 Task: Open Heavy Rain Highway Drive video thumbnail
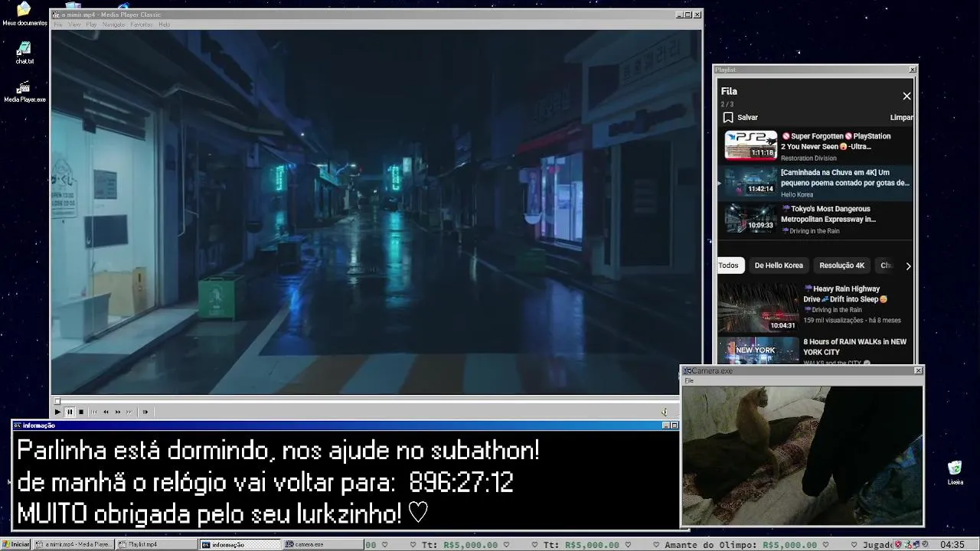[758, 307]
